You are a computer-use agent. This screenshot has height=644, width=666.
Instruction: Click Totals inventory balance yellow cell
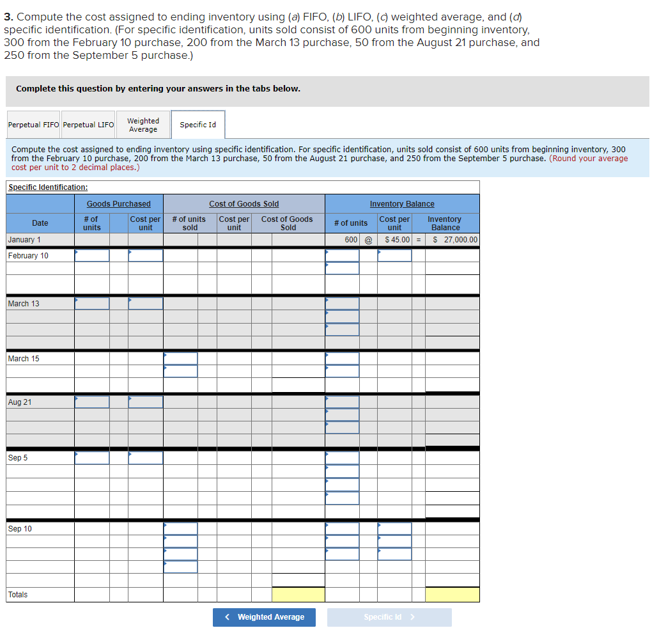coord(453,595)
